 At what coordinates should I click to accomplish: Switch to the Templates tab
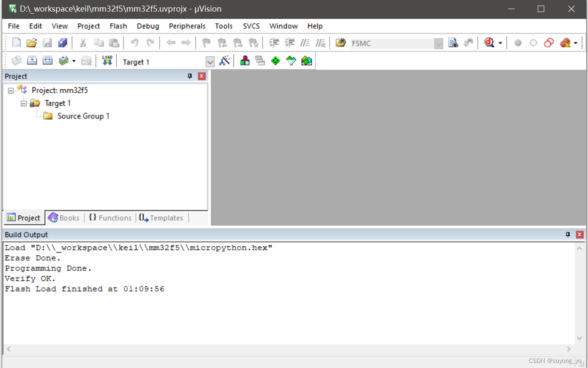click(161, 218)
